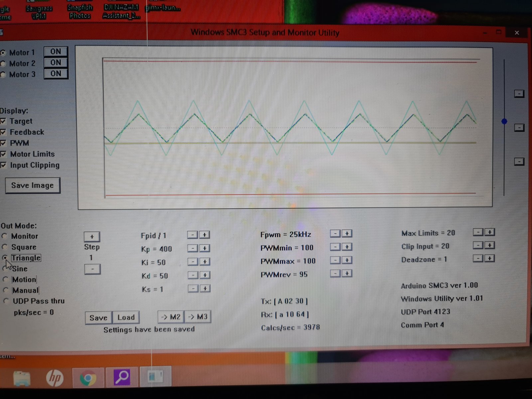Decrease the Fpwm frequency
The height and width of the screenshot is (399, 532).
coord(335,233)
